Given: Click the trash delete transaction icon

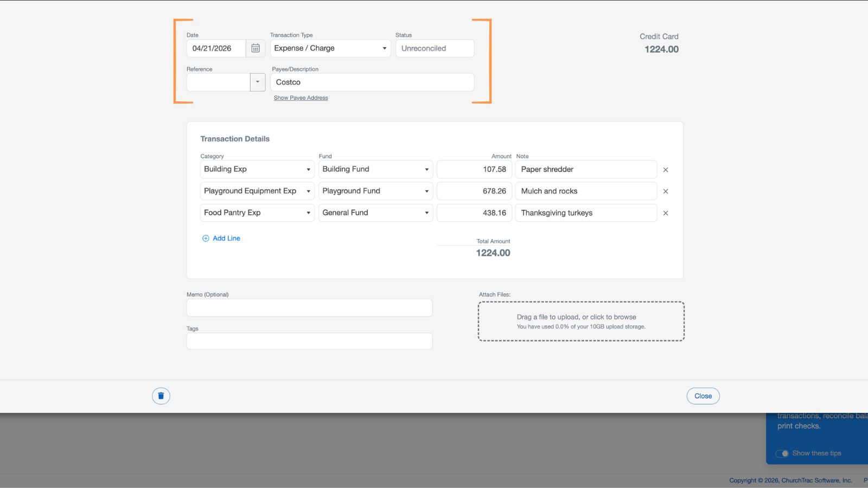Looking at the screenshot, I should [161, 396].
